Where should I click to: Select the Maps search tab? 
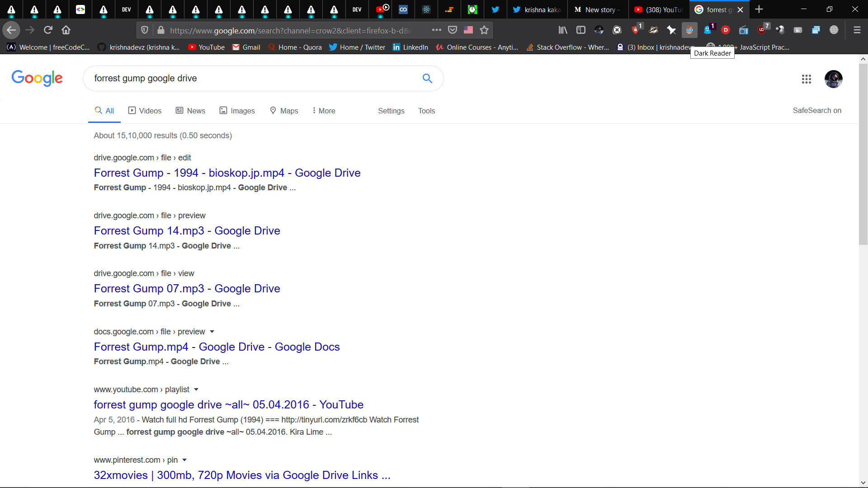pos(284,111)
